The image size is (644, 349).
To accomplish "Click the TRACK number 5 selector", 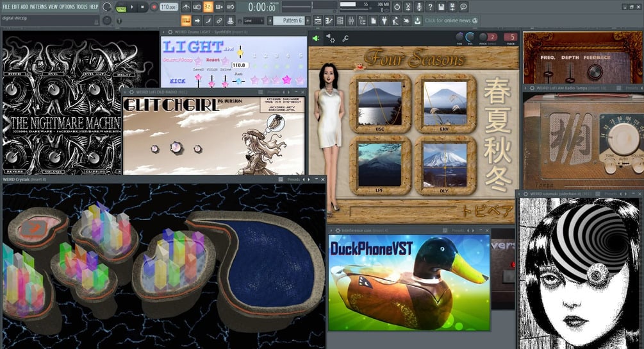I will tap(511, 37).
